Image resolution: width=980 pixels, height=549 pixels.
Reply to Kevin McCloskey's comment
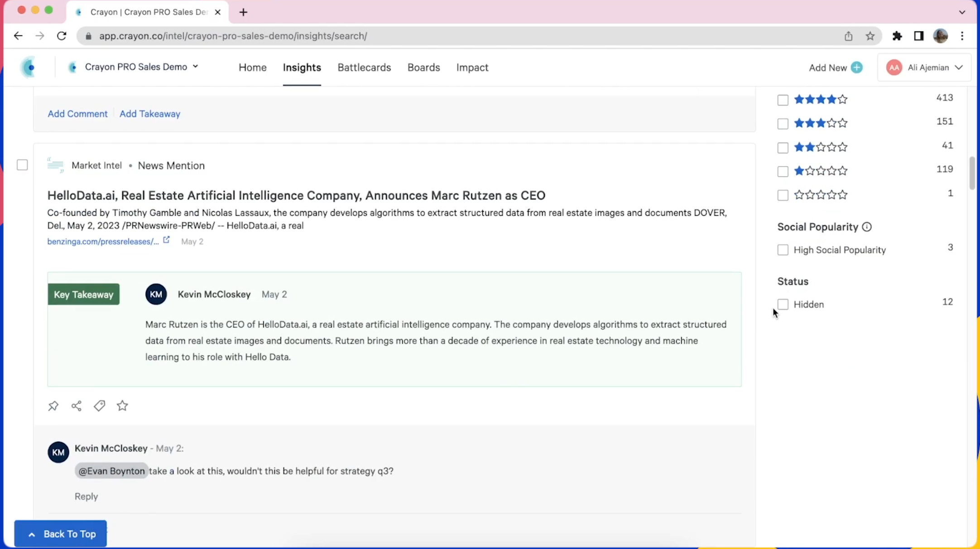[x=86, y=496]
